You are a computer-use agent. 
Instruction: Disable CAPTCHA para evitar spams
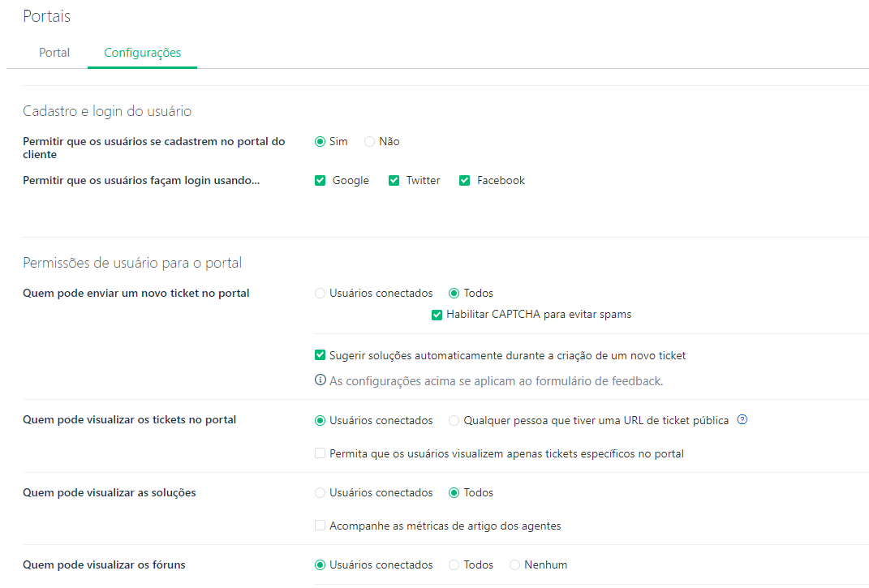tap(437, 315)
